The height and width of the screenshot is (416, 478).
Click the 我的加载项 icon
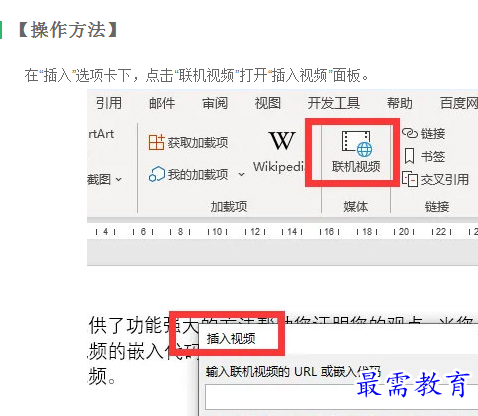click(x=157, y=174)
